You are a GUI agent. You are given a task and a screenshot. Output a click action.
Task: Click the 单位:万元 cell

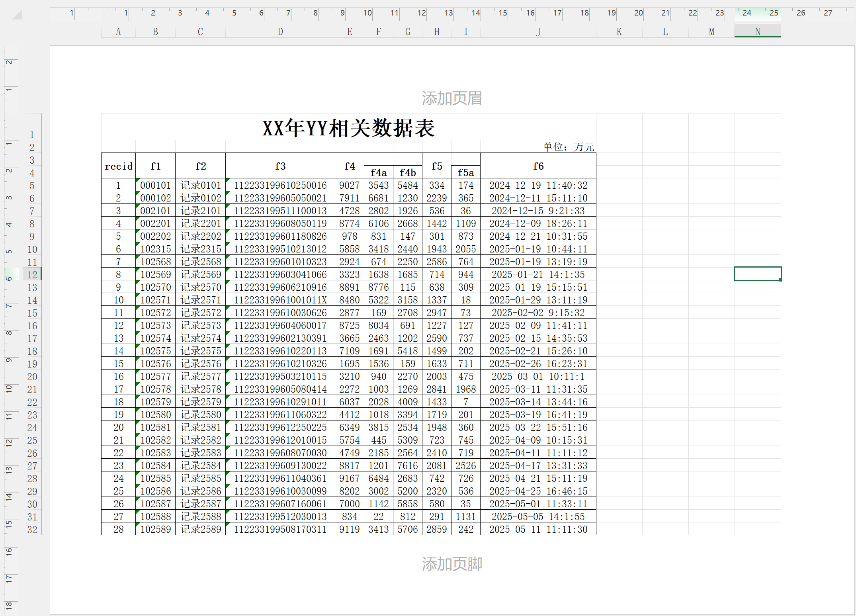pyautogui.click(x=568, y=147)
